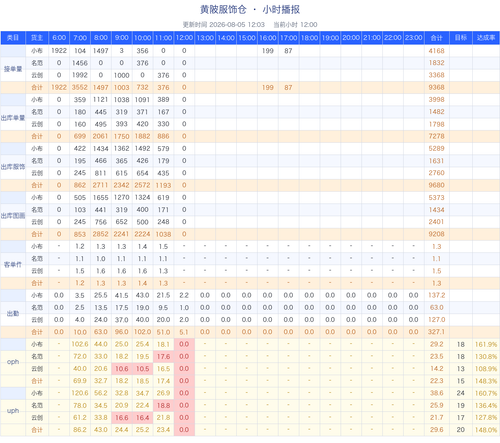Click the total value 7278
The height and width of the screenshot is (443, 500).
tap(437, 136)
